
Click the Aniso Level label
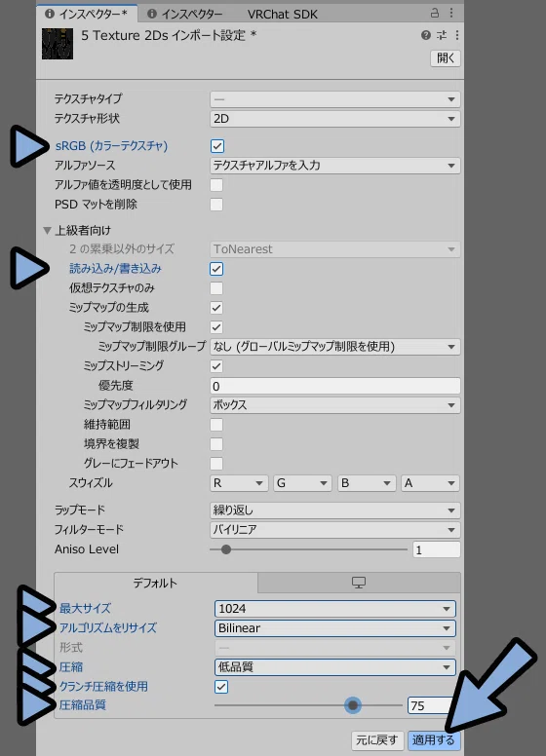click(x=87, y=549)
